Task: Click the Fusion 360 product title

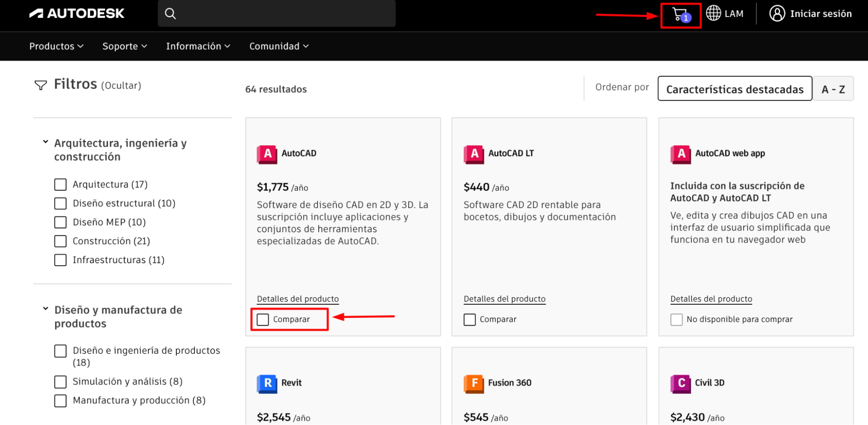Action: [510, 382]
